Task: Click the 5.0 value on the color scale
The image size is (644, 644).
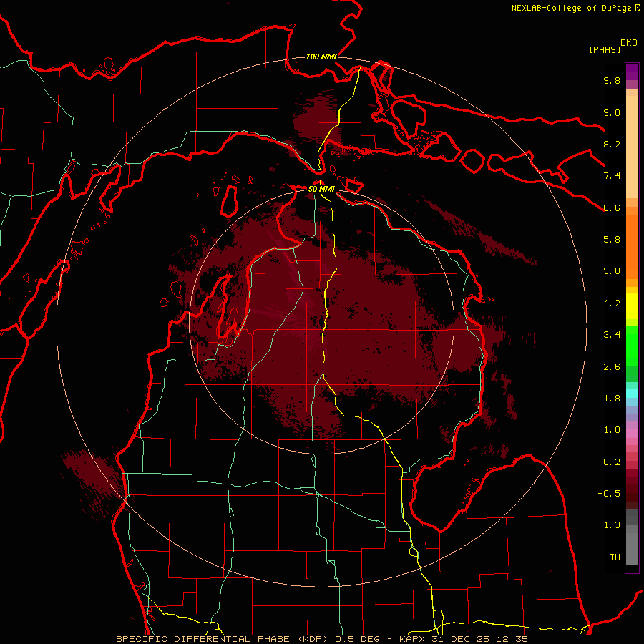Action: 612,271
